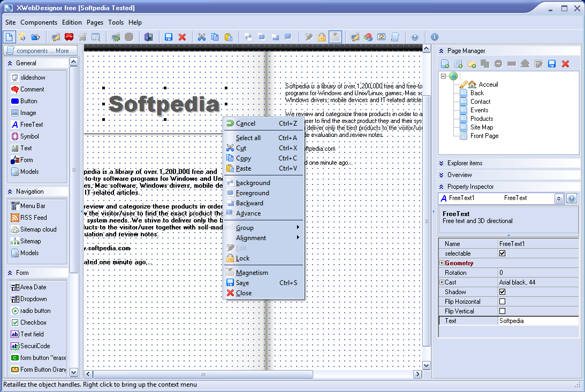Open the Site menu

11,22
